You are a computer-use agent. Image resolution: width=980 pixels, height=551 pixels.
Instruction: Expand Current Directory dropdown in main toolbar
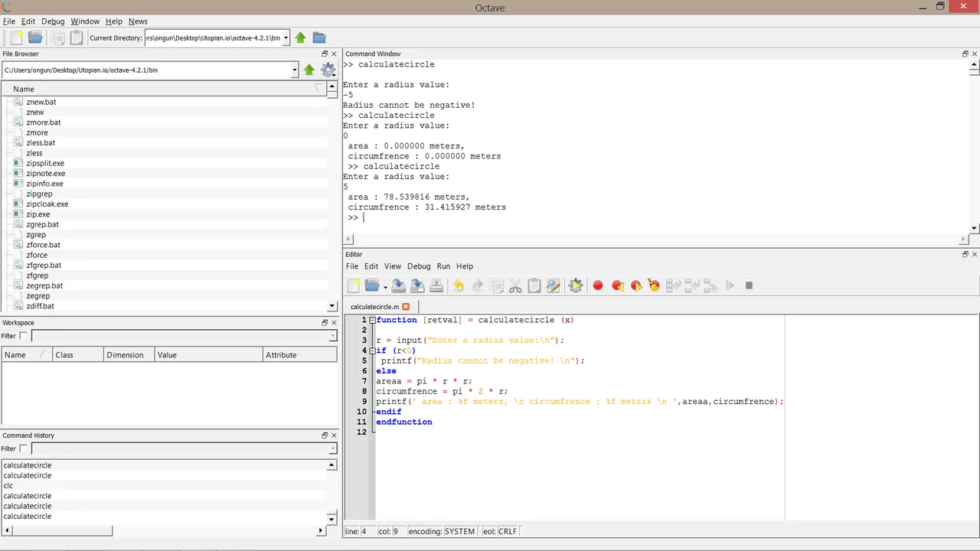tap(286, 37)
